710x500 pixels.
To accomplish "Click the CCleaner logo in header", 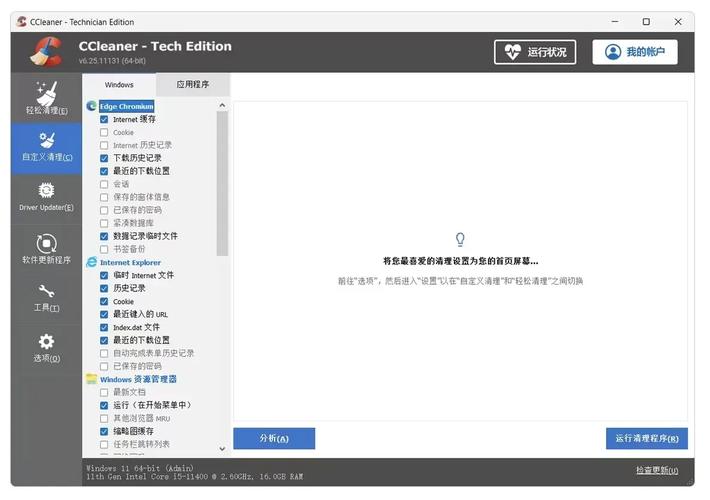I will coord(46,51).
